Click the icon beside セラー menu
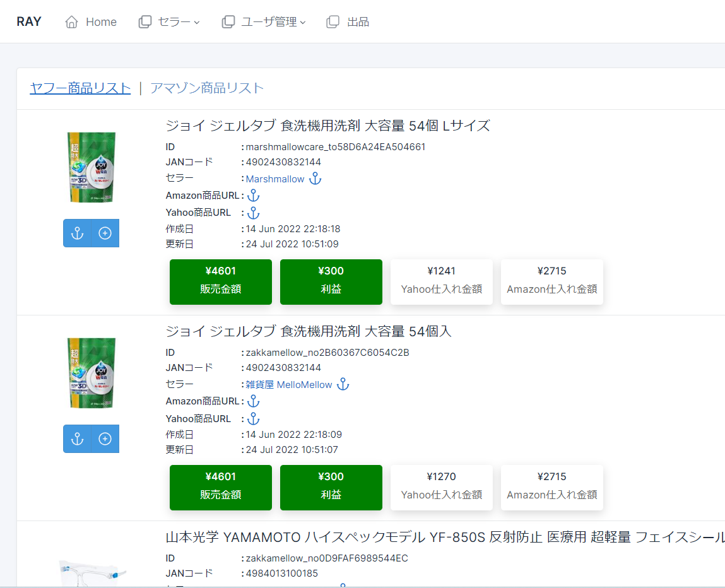725x588 pixels. (x=145, y=21)
